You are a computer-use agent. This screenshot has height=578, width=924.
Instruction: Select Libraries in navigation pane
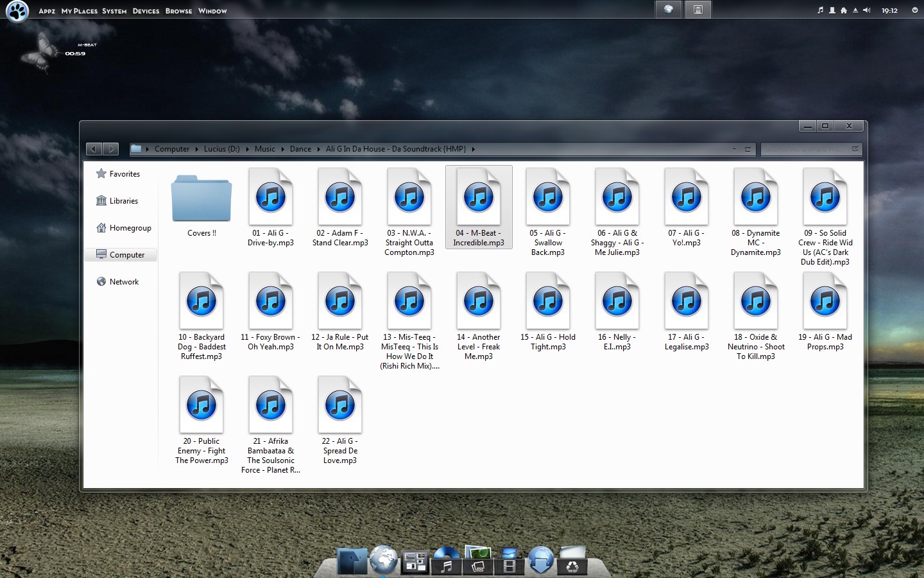(x=121, y=201)
